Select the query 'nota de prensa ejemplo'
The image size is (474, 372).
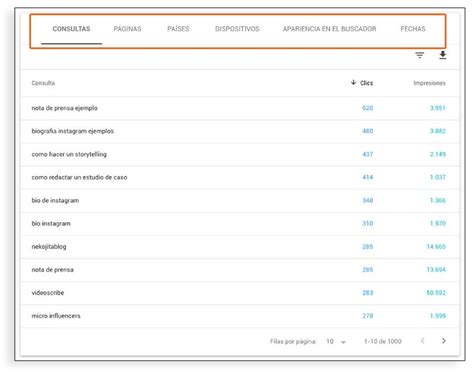[x=64, y=108]
